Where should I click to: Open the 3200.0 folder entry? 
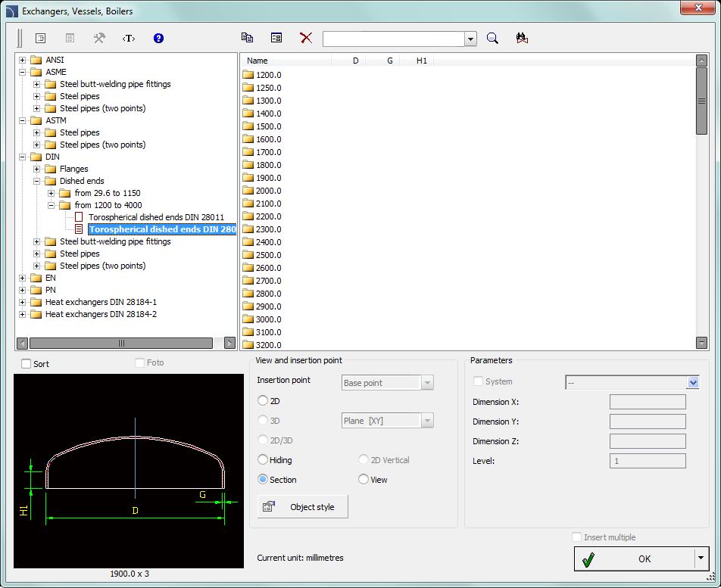269,344
